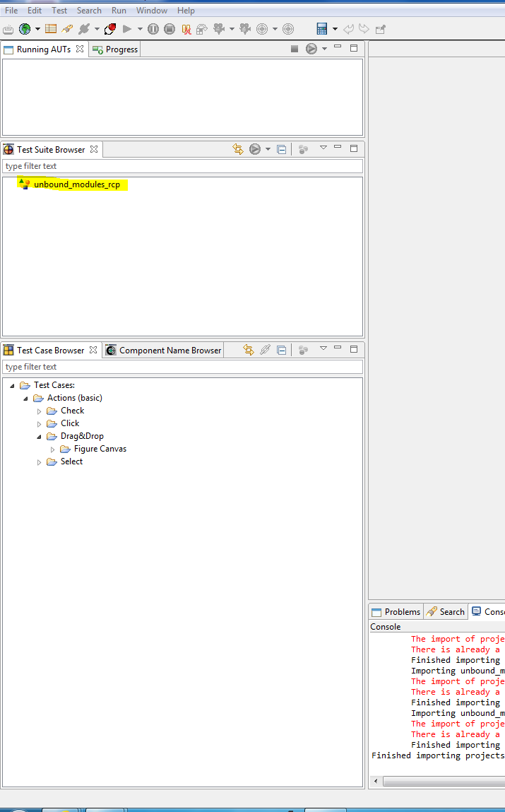Click the flashlight search icon in toolbar
Image resolution: width=505 pixels, height=812 pixels.
(x=67, y=29)
